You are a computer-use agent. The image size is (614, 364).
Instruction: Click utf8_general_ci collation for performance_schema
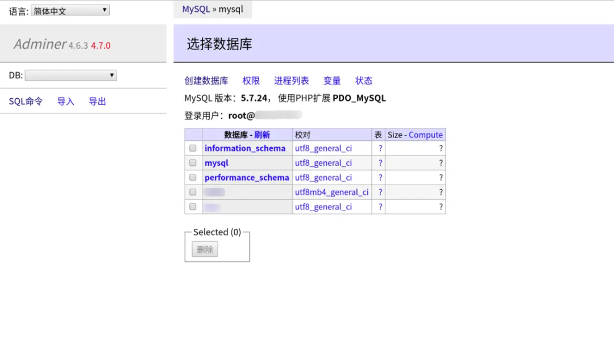click(323, 178)
